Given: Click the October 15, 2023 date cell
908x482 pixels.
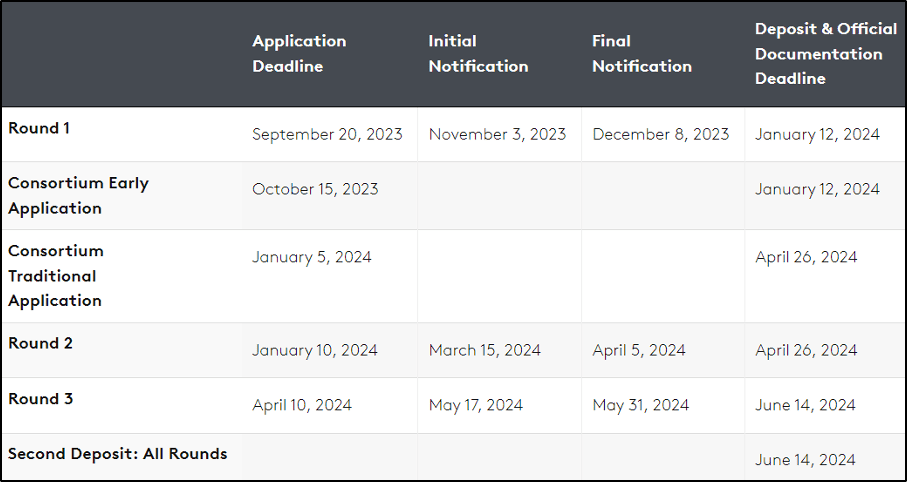Looking at the screenshot, I should coord(315,189).
